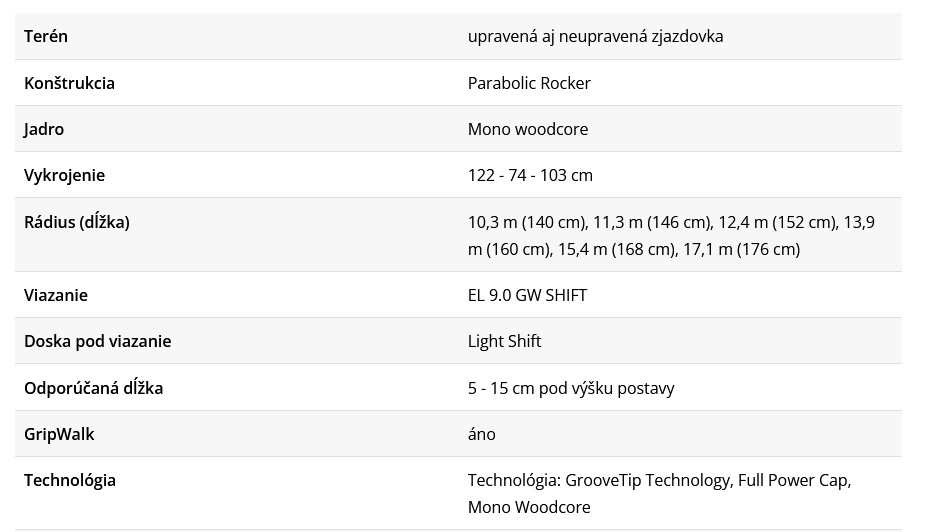Select the 'upravená aj neupravená zjazdovka' value
927x532 pixels.
pos(595,37)
